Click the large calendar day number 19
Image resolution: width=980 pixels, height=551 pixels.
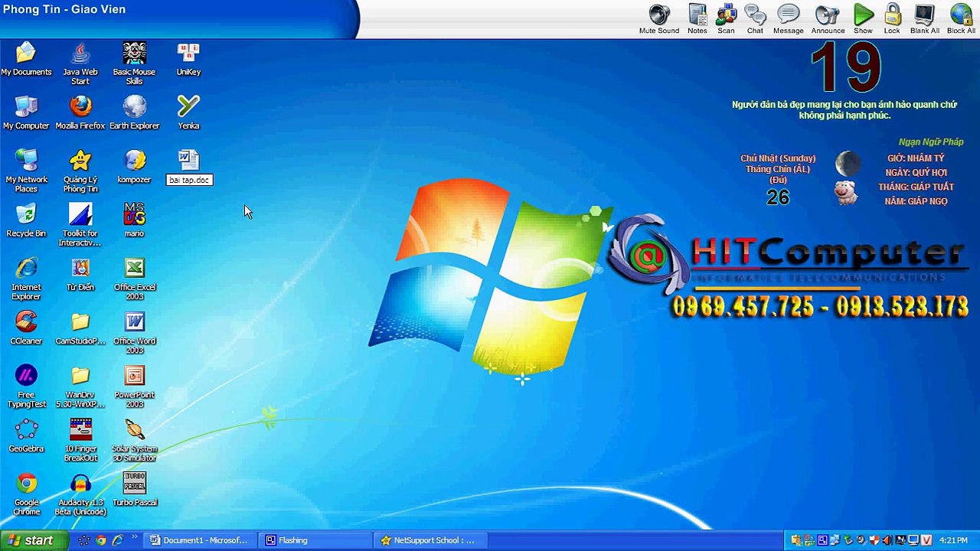click(845, 67)
